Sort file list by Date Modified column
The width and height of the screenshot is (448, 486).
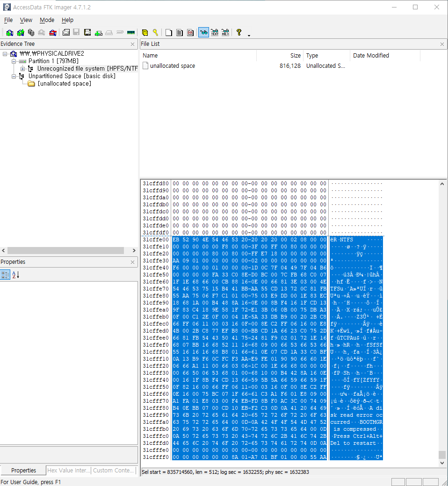(x=385, y=56)
